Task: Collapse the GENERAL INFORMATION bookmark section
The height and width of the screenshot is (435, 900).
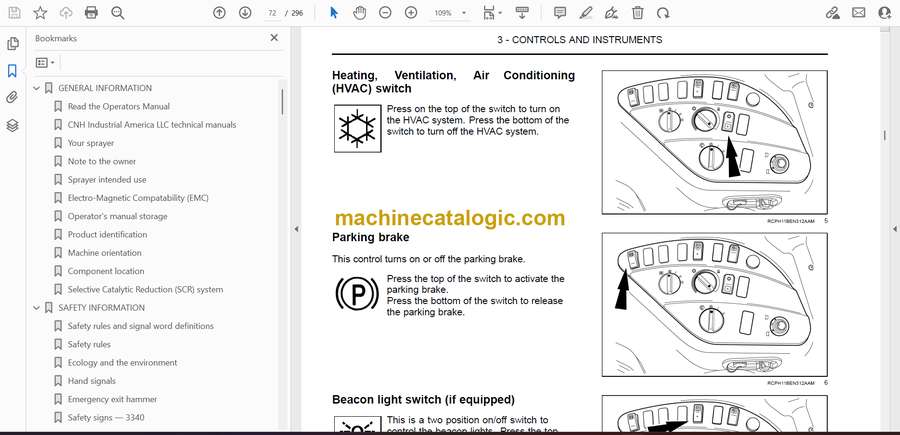Action: click(x=37, y=88)
